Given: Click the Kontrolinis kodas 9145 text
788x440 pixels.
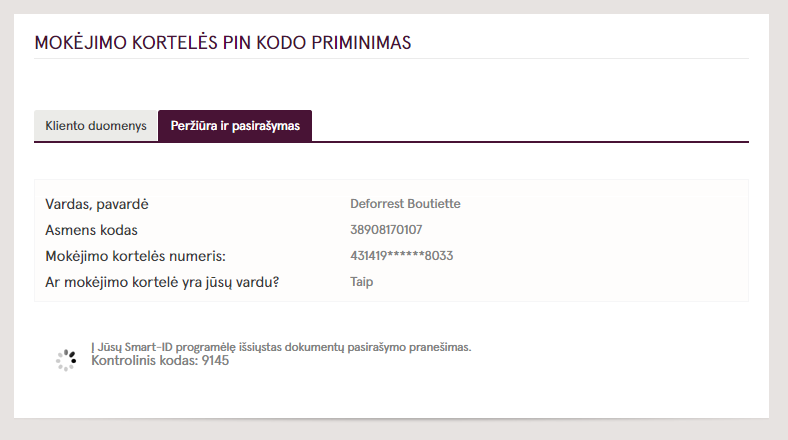Looking at the screenshot, I should 160,361.
